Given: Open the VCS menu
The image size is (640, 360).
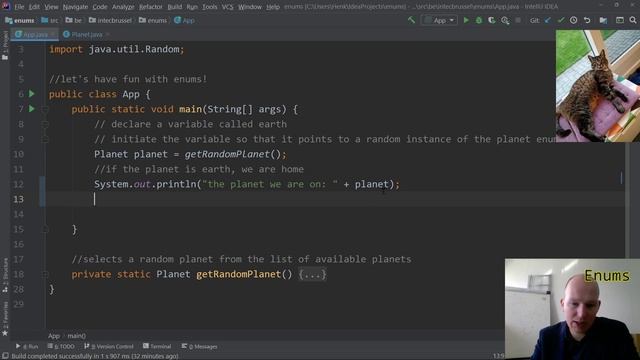Looking at the screenshot, I should click(x=228, y=7).
